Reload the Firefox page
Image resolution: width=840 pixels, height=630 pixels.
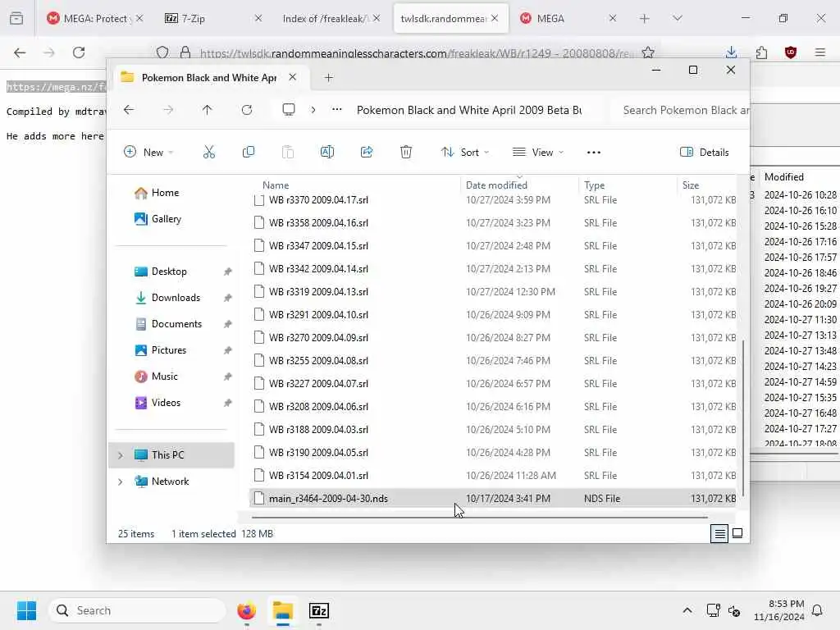coord(79,52)
